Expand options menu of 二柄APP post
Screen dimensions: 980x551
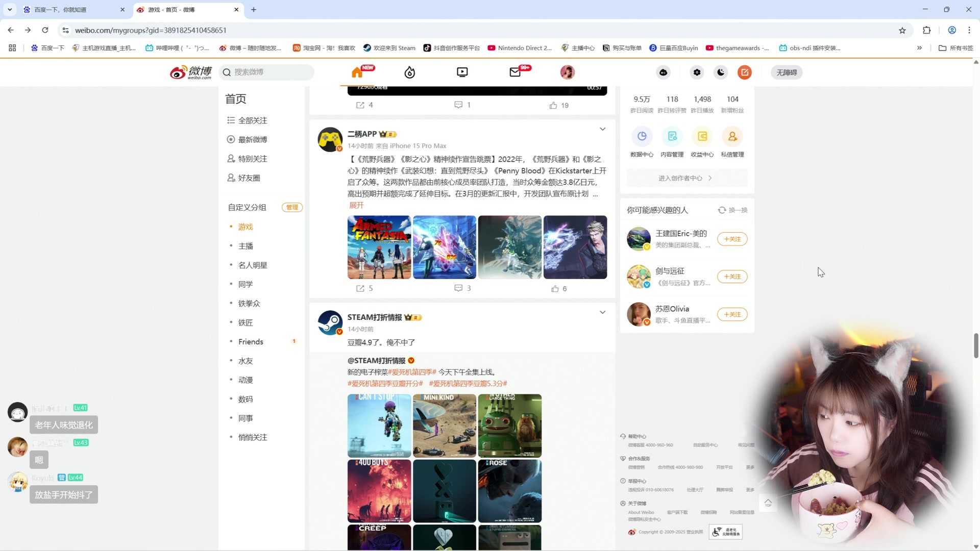[x=602, y=129]
